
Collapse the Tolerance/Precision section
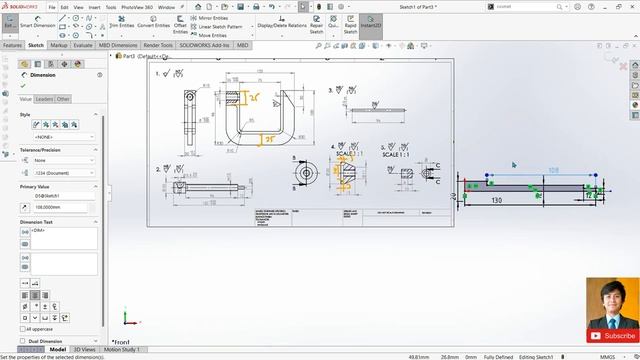[x=96, y=150]
